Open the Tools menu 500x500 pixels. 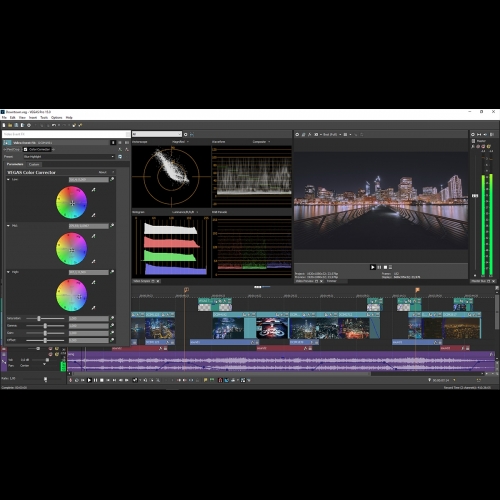44,117
